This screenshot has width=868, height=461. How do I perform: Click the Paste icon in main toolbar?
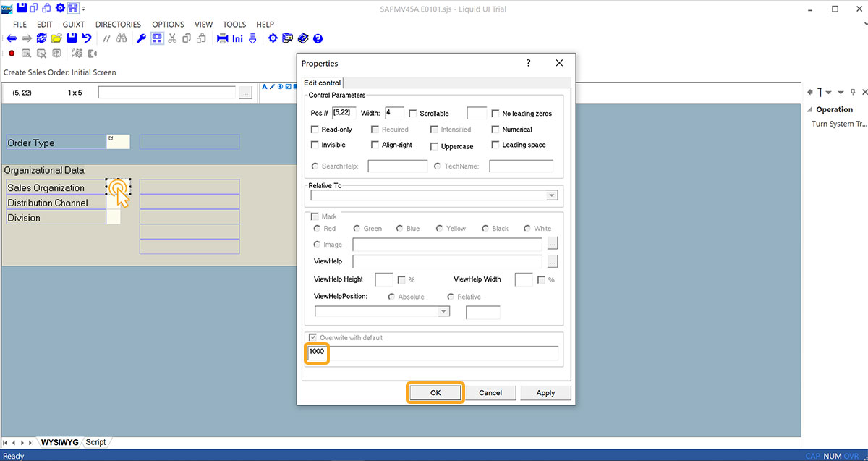pyautogui.click(x=200, y=39)
